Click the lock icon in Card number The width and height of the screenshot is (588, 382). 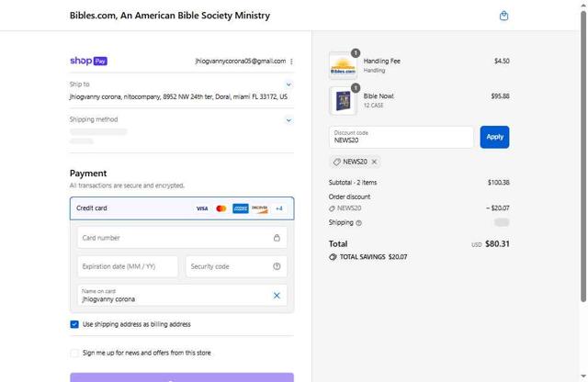277,238
